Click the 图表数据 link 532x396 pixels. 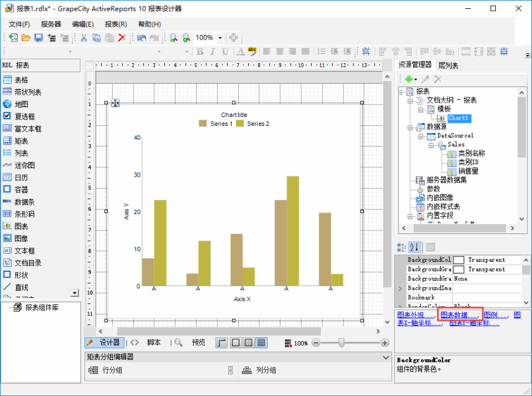tap(460, 315)
